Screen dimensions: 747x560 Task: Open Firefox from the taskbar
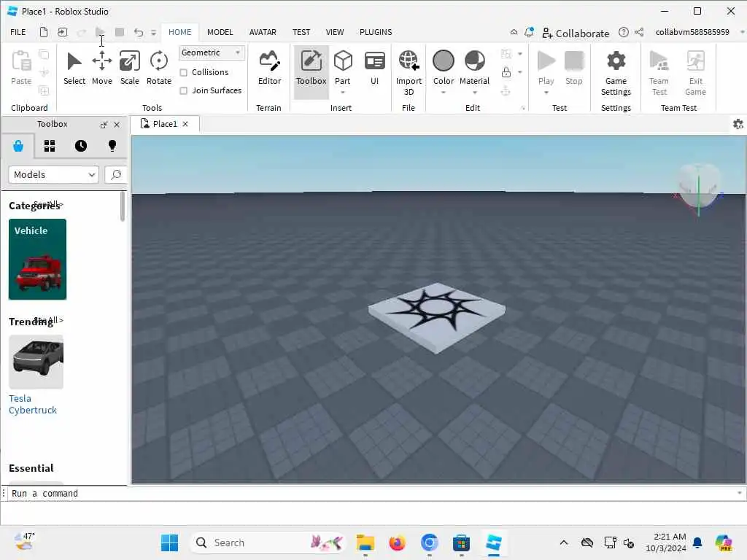[x=397, y=542]
